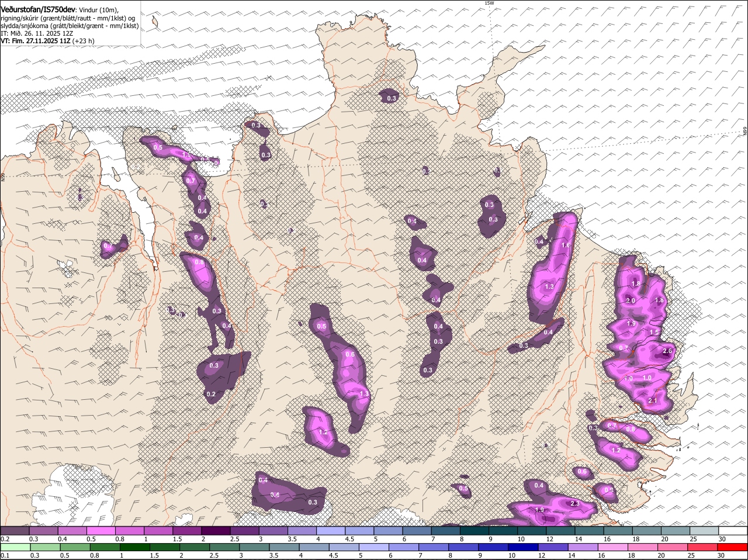This screenshot has width=748, height=560.
Task: Click the upper legend swatch between 3 and 3.5
Action: tap(273, 530)
